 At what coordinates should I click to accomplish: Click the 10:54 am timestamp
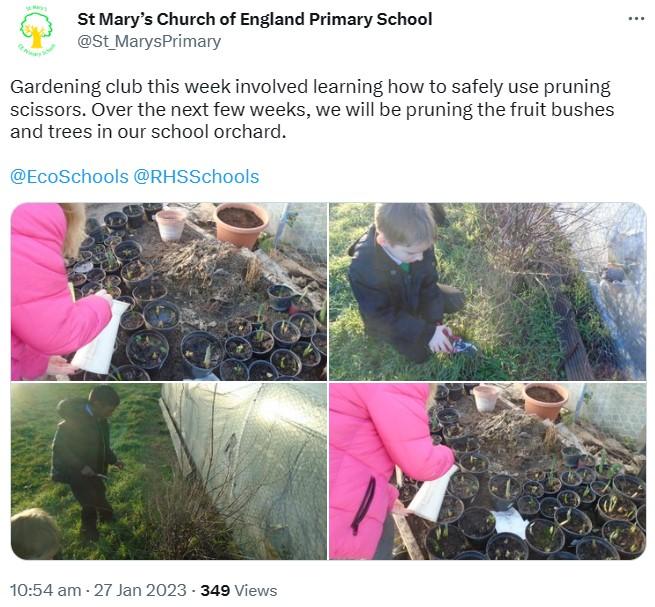tap(46, 591)
